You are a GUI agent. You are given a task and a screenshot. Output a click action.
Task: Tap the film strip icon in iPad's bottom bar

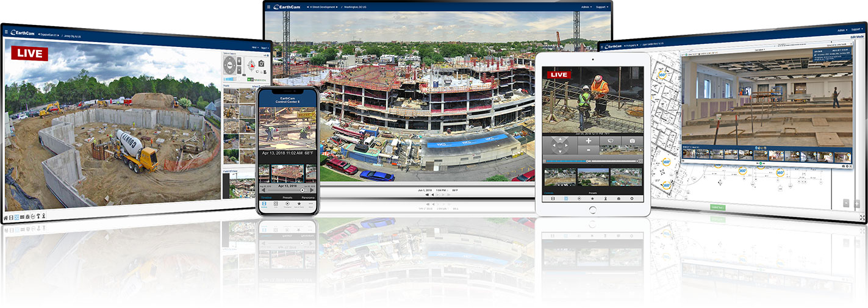553,199
